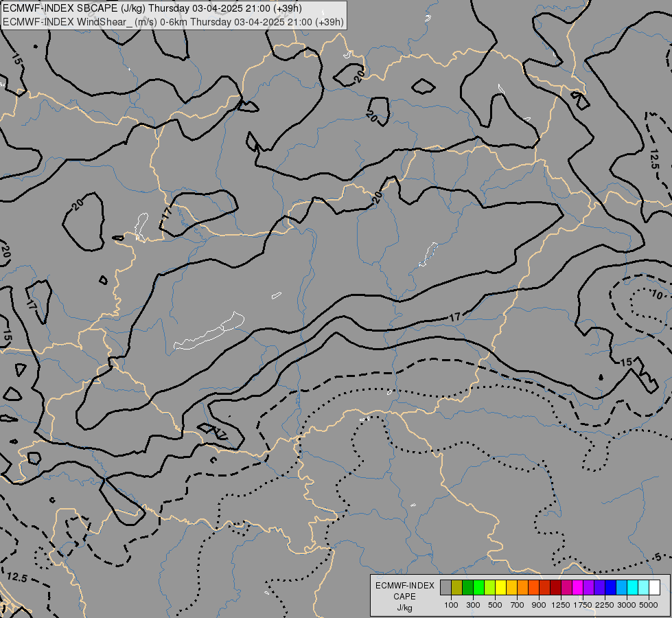The image size is (672, 618).
Task: Click the SBCAPE title line at top
Action: 152,8
